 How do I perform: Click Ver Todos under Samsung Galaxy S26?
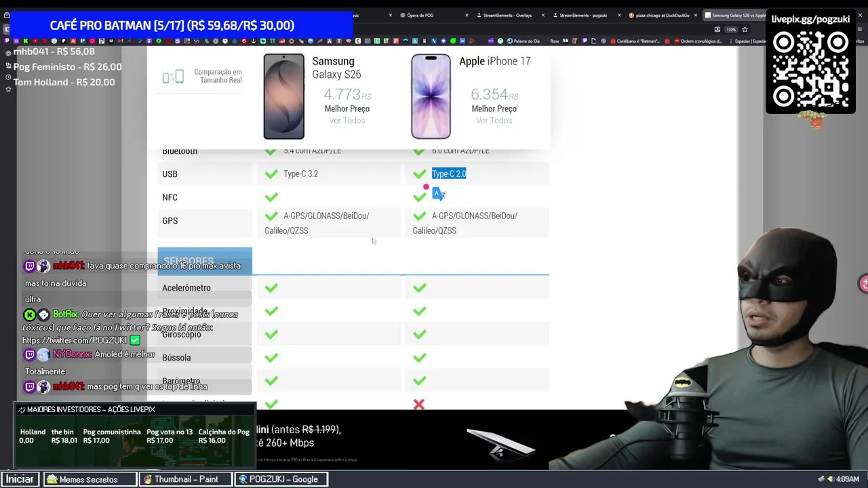pos(347,121)
